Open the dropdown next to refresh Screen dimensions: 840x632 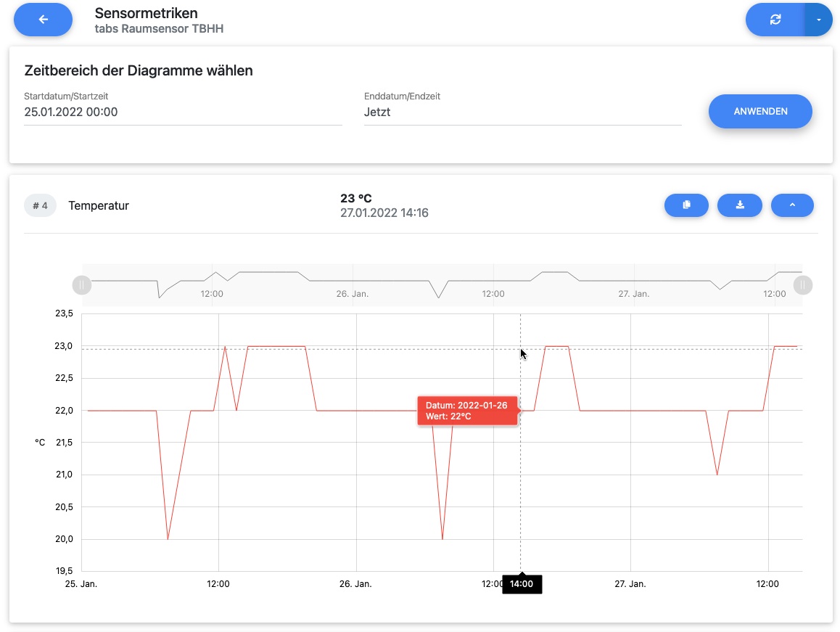point(818,20)
